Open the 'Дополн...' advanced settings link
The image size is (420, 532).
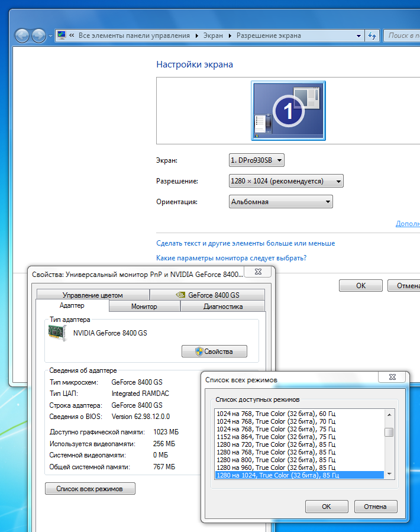tap(408, 224)
